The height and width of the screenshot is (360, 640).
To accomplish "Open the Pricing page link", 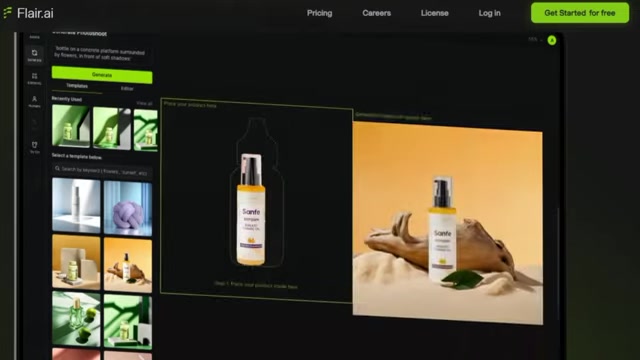I will pyautogui.click(x=320, y=13).
